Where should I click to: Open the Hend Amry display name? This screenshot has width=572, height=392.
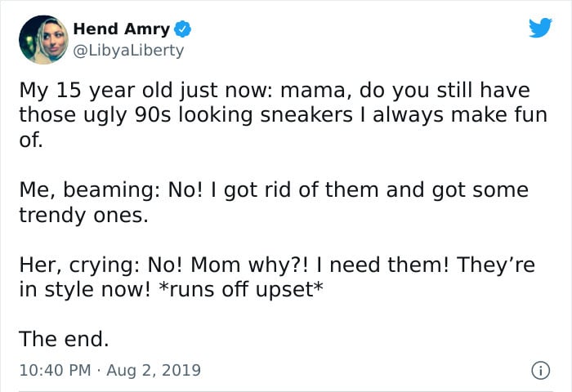pos(122,29)
